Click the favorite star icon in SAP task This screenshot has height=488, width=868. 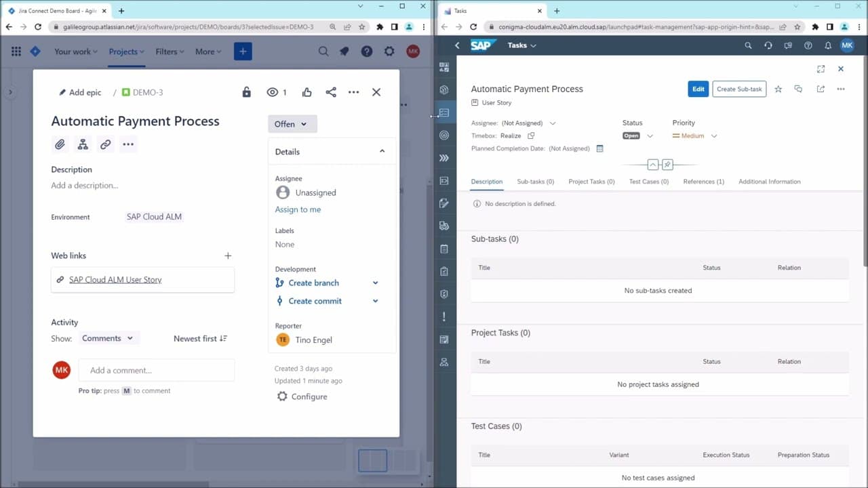(778, 89)
